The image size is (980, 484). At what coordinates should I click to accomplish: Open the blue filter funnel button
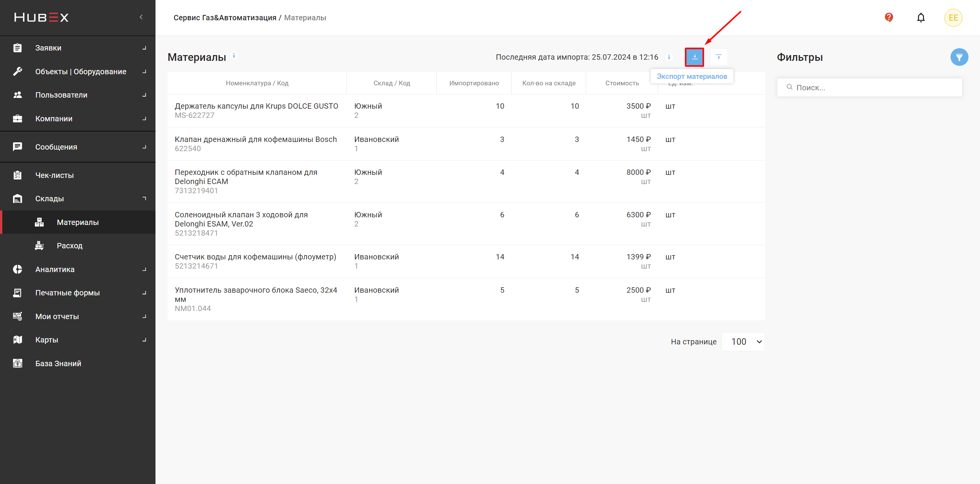(959, 57)
